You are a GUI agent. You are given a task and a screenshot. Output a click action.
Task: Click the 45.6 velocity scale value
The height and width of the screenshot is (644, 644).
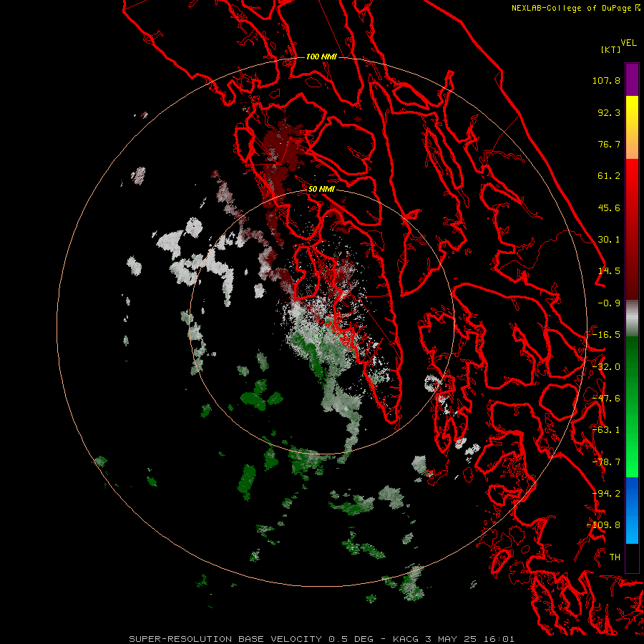point(609,208)
